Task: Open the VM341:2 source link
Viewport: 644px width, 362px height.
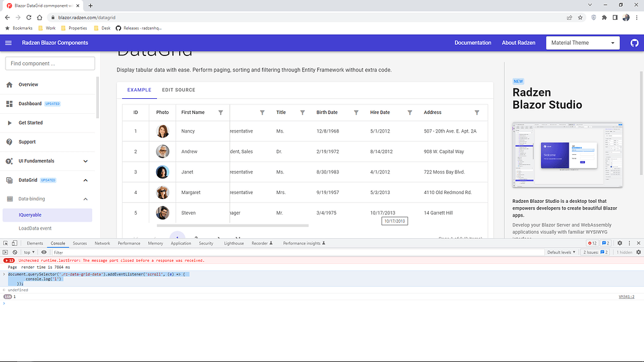Action: (x=627, y=297)
